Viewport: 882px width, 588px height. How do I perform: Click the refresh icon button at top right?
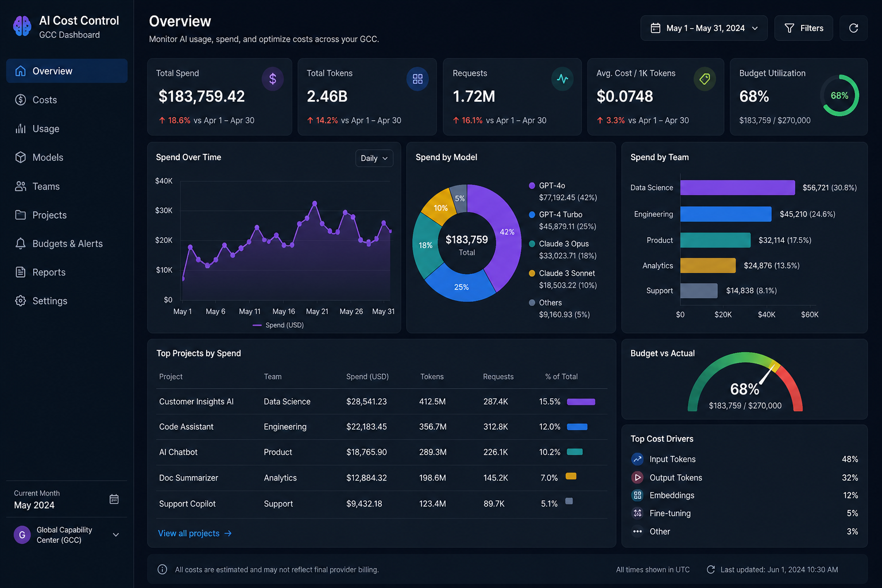(x=853, y=28)
